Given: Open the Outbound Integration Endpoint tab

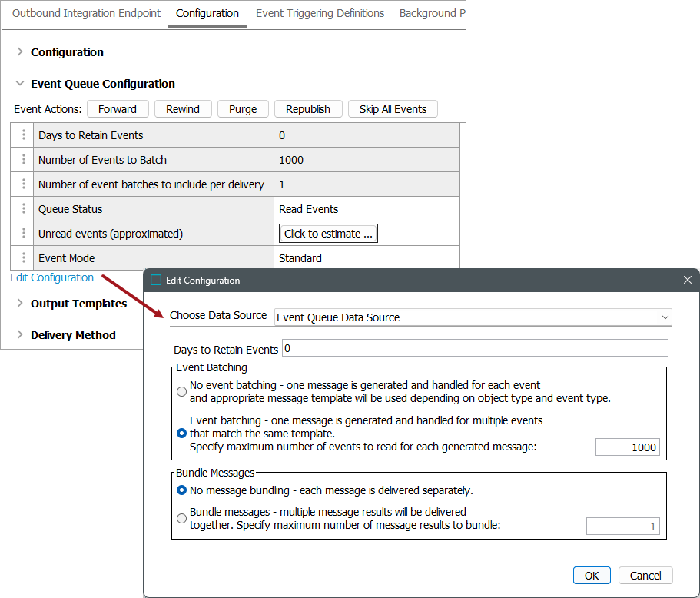Looking at the screenshot, I should click(x=86, y=13).
